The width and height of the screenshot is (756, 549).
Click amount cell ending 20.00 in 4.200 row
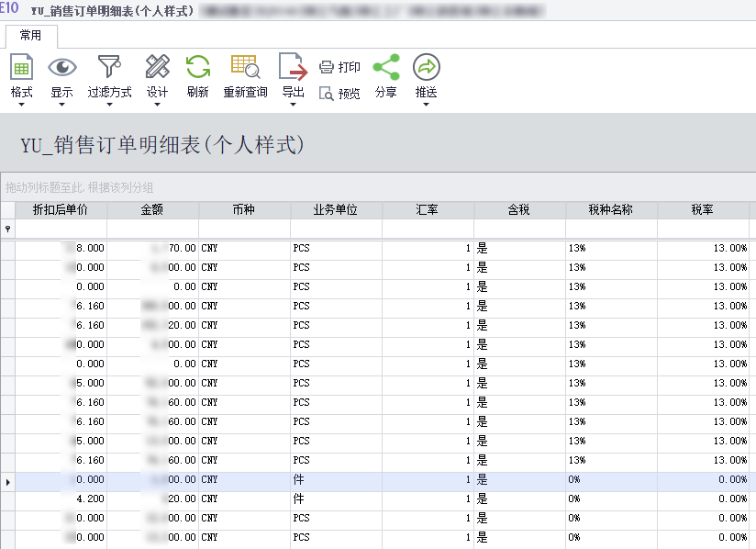(x=152, y=499)
